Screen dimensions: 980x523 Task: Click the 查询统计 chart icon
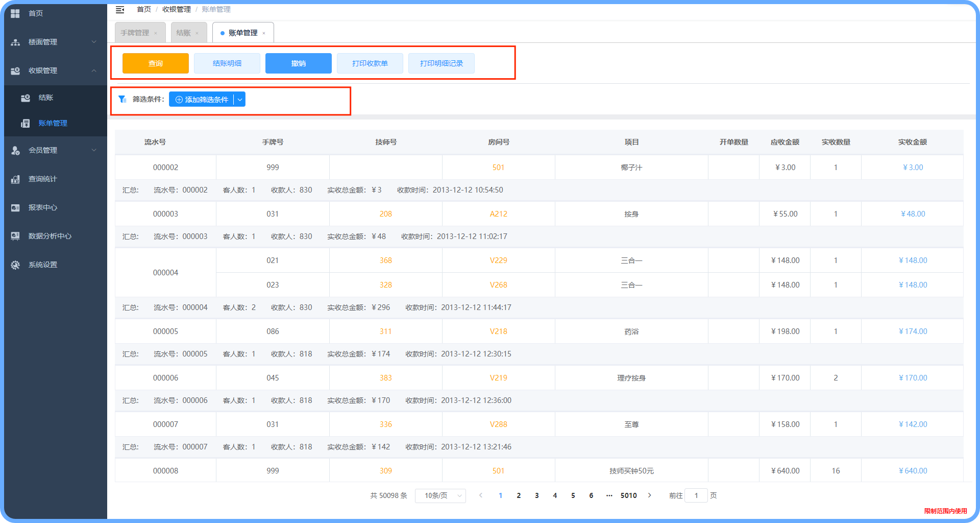pos(15,179)
